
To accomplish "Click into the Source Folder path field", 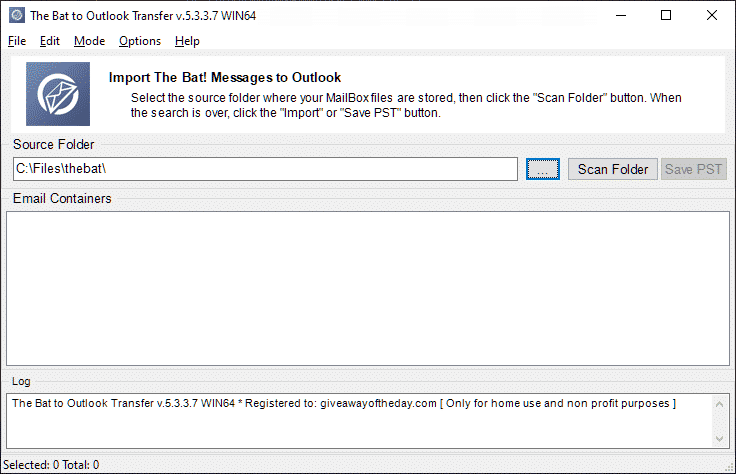I will pyautogui.click(x=265, y=169).
